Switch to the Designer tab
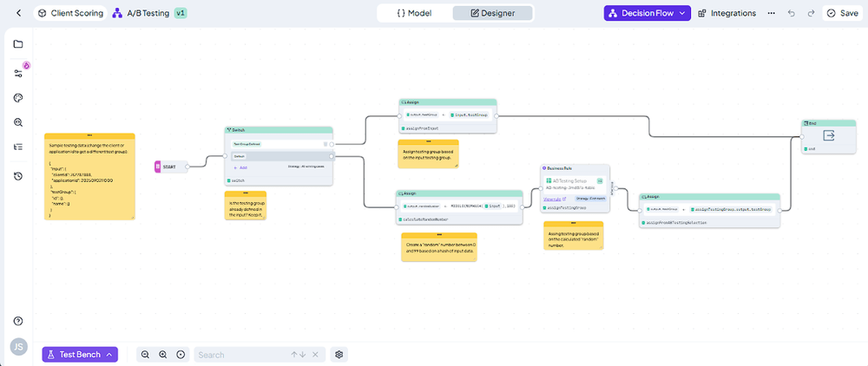868x366 pixels. tap(493, 13)
